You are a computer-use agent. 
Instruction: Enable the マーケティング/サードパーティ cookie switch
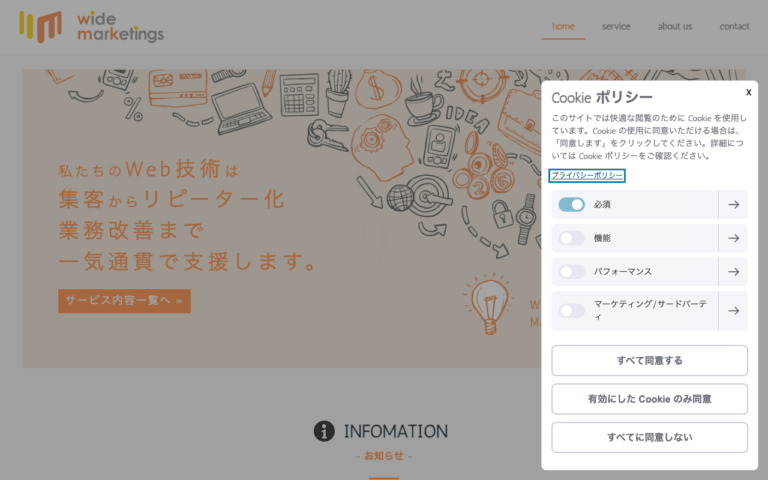(572, 311)
